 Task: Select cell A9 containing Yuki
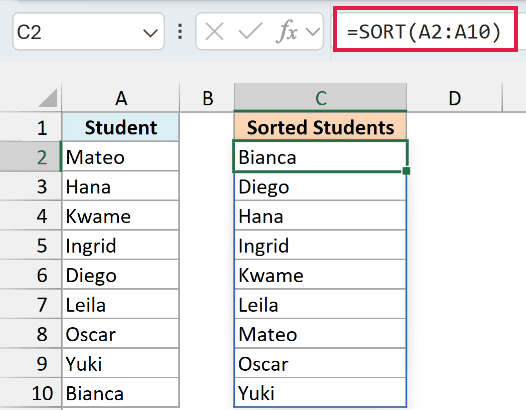click(121, 363)
